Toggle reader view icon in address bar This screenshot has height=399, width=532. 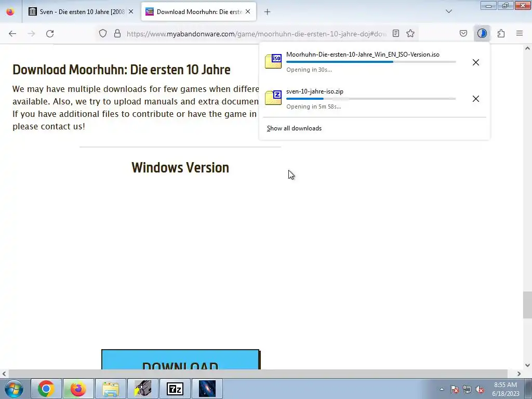(395, 33)
